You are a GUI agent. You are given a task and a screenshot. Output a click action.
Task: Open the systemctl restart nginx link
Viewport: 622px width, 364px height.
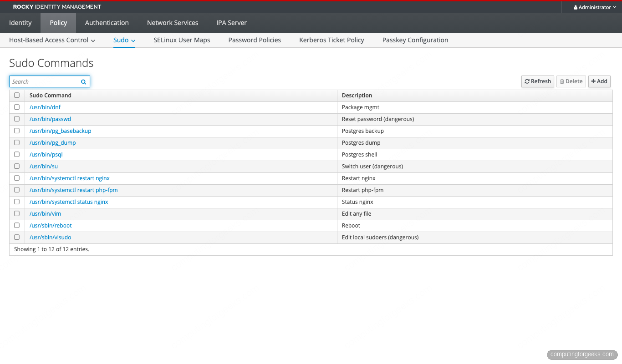tap(70, 178)
